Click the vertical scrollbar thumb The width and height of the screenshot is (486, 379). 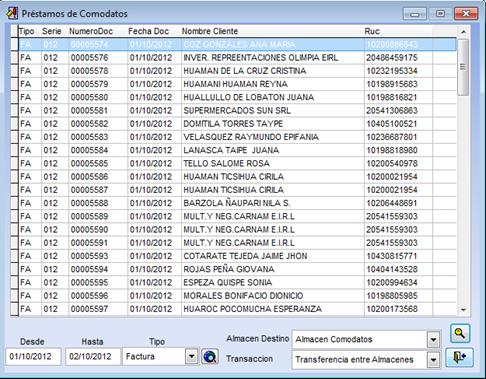click(463, 67)
